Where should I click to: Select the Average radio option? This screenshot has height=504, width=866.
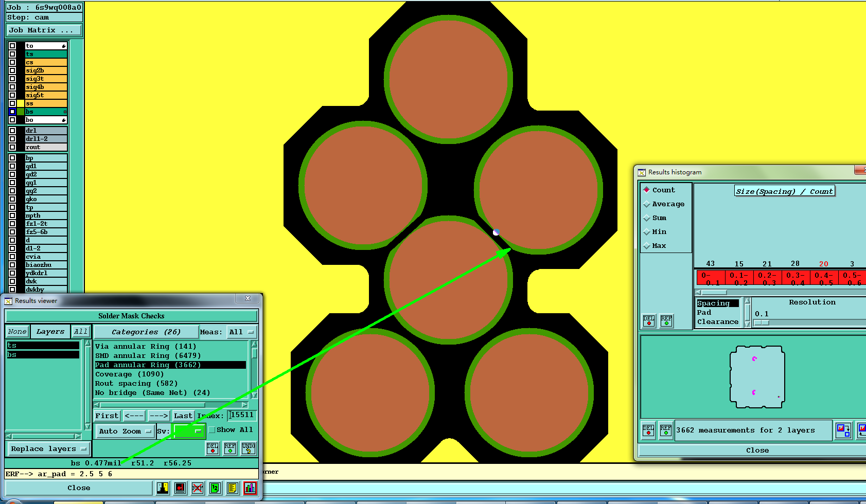pyautogui.click(x=647, y=204)
